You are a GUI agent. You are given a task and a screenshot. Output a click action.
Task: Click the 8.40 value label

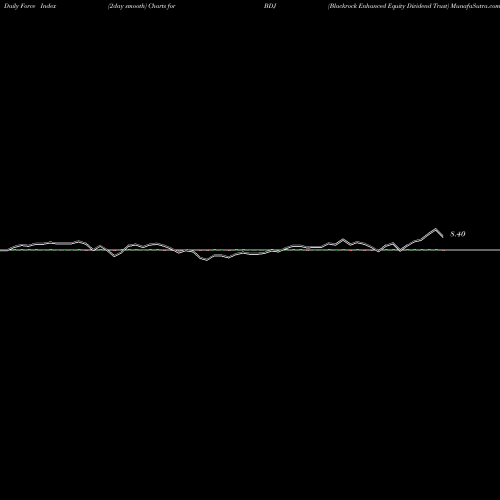click(x=458, y=234)
